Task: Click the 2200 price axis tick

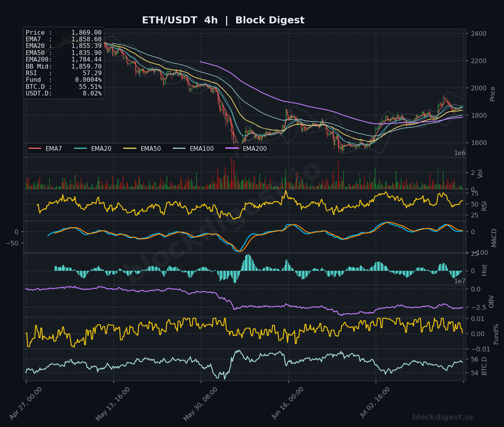Action: 479,61
